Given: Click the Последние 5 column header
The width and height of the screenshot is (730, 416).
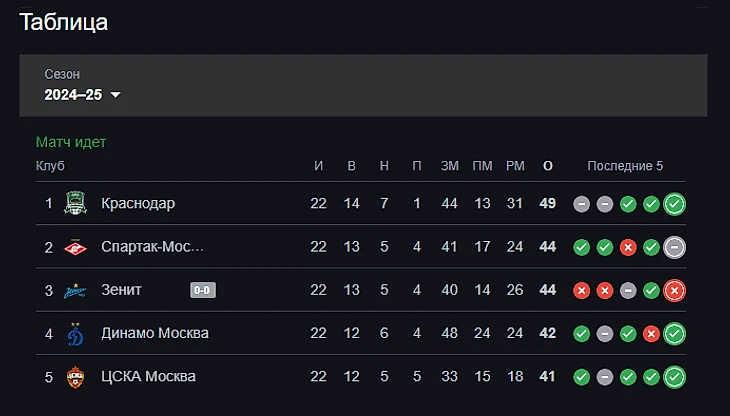Looking at the screenshot, I should (625, 166).
